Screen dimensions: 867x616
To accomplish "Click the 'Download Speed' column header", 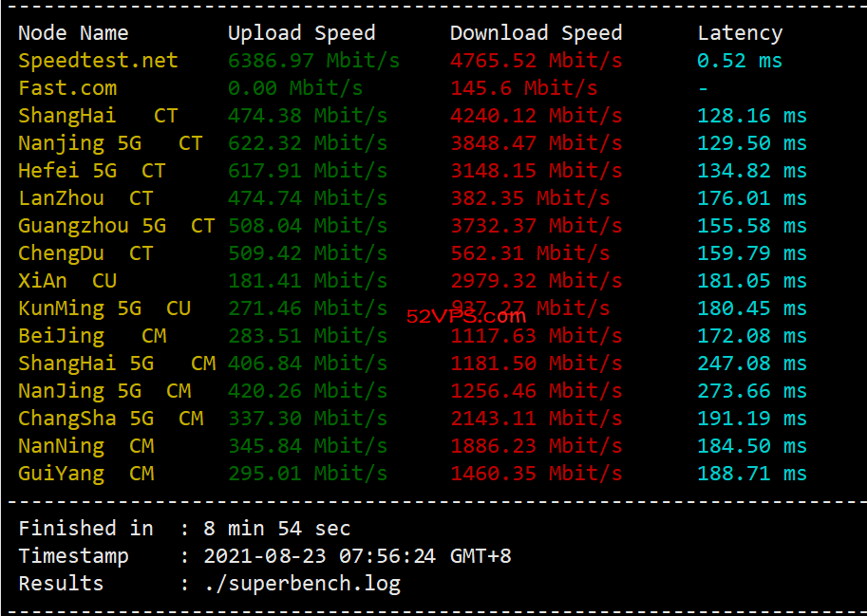I will [537, 33].
